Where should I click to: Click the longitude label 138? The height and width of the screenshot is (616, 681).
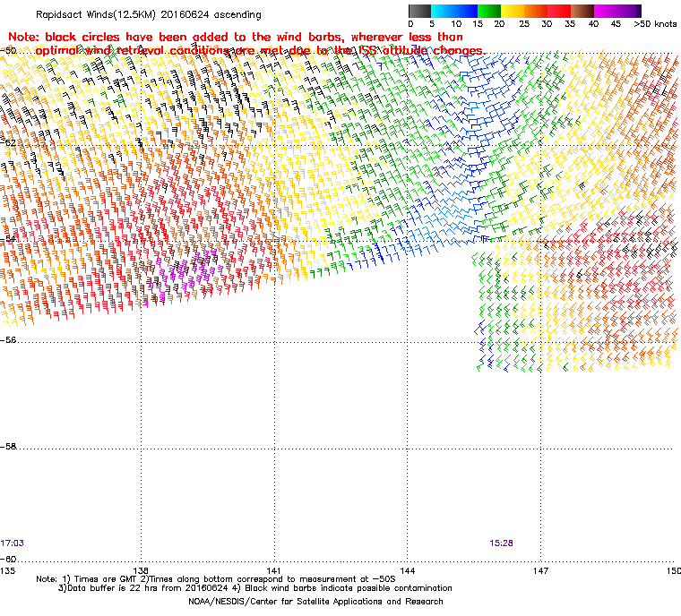[x=141, y=570]
